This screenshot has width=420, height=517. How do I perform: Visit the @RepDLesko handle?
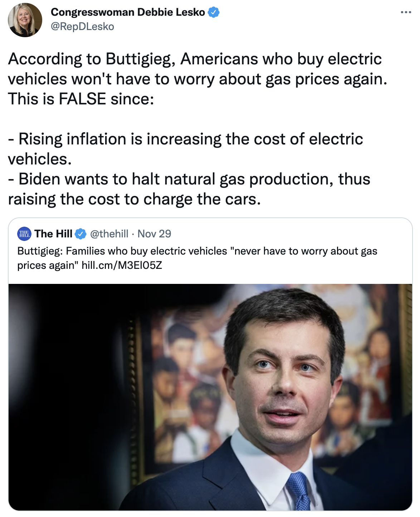coord(82,26)
